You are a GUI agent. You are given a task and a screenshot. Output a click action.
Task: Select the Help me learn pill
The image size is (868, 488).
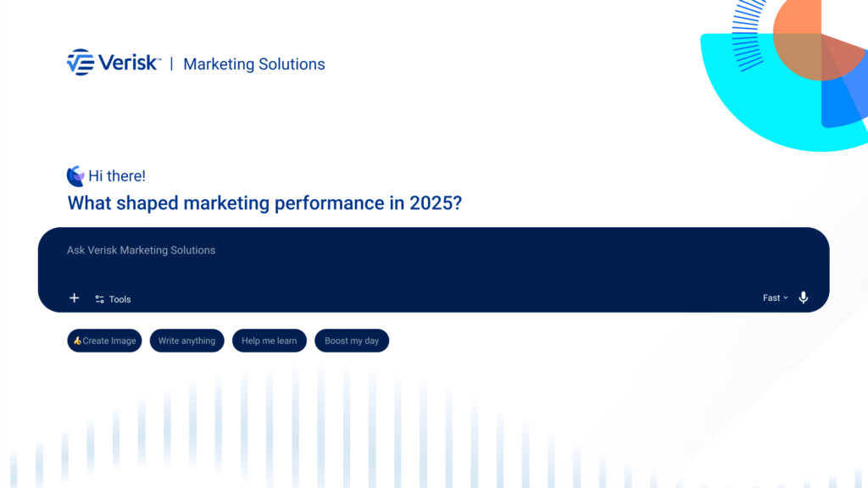click(x=269, y=341)
